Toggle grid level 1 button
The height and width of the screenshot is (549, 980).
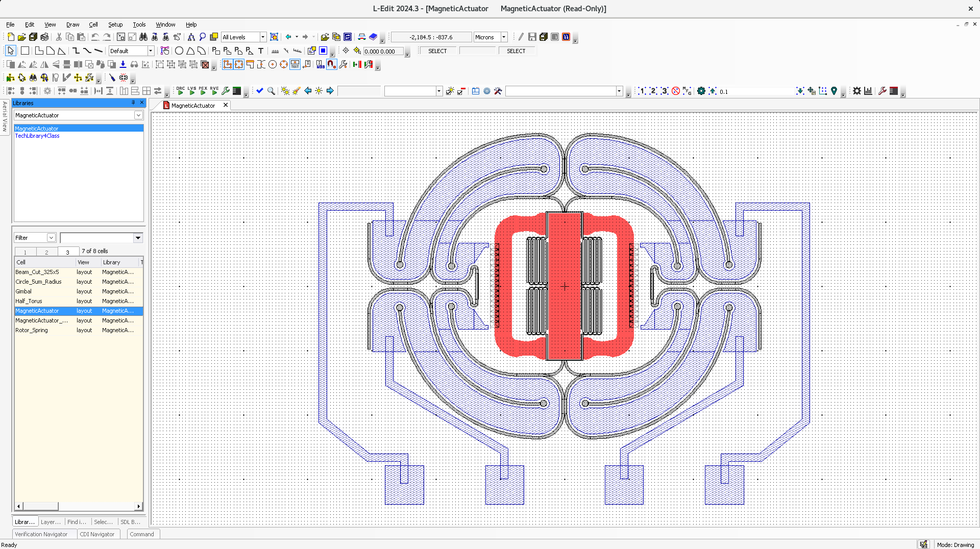coord(642,91)
